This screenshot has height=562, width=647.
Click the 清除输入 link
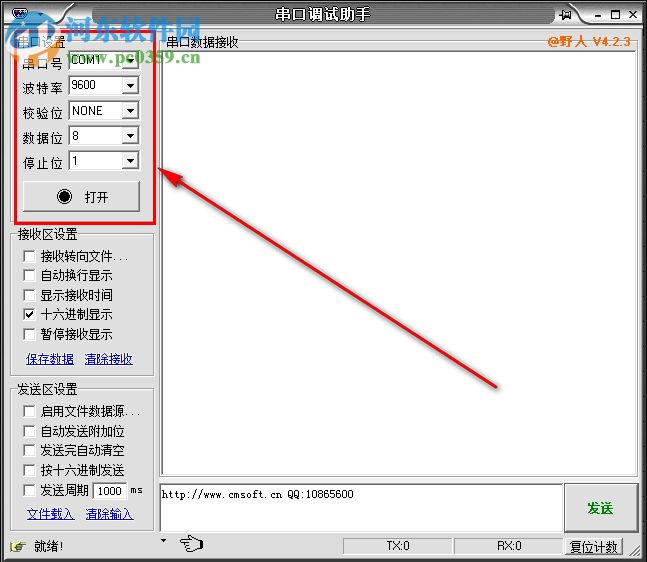109,514
